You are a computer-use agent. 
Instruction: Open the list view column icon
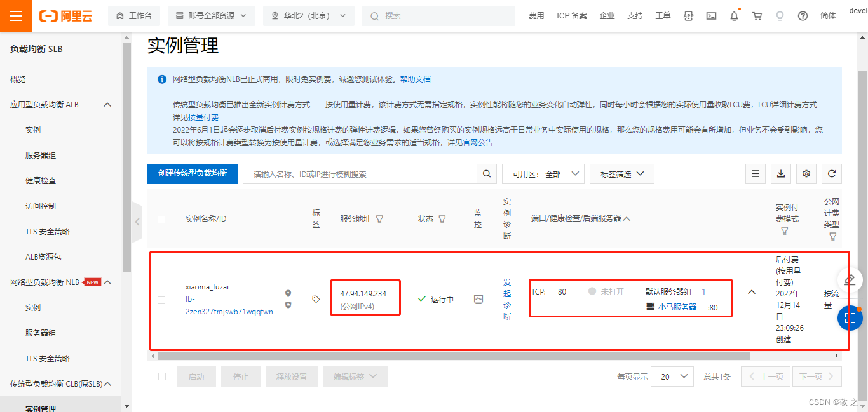[756, 174]
